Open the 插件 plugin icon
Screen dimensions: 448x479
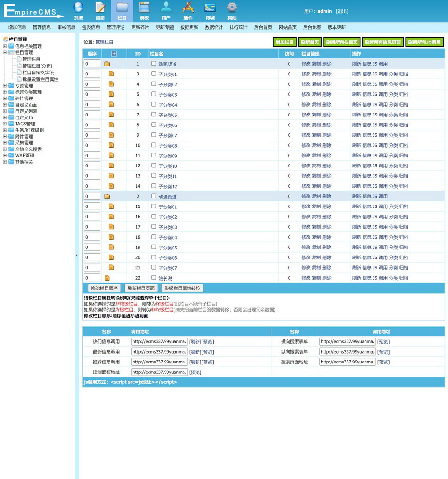point(188,7)
